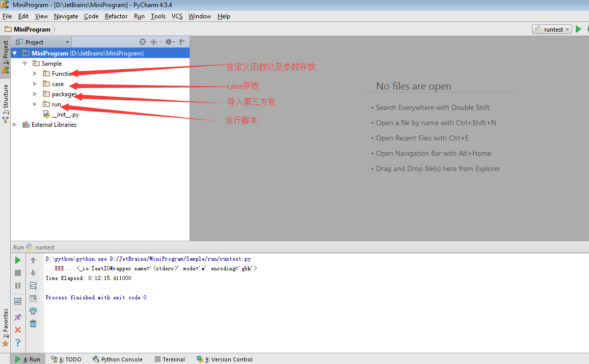This screenshot has height=364, width=589.
Task: Open the VCS menu
Action: click(x=177, y=16)
